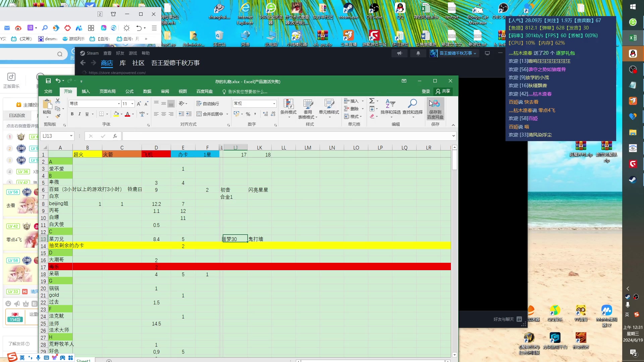Select the Sheet1 sheet tab

point(84,360)
